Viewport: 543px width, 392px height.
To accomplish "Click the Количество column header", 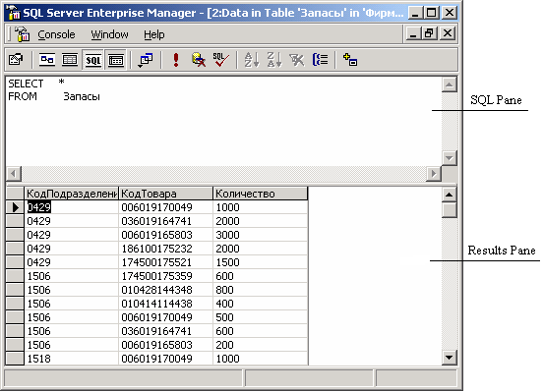I will (260, 194).
